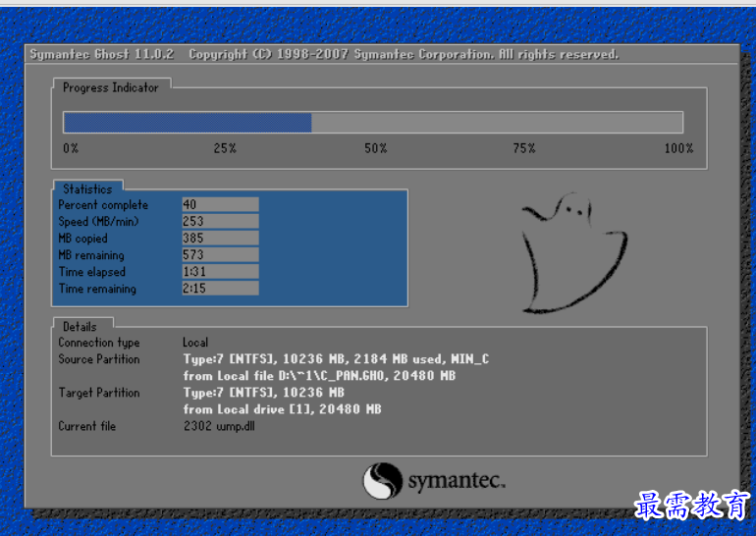Click the Symantec yin-yang logo
Screen dimensions: 756x536
tap(382, 481)
